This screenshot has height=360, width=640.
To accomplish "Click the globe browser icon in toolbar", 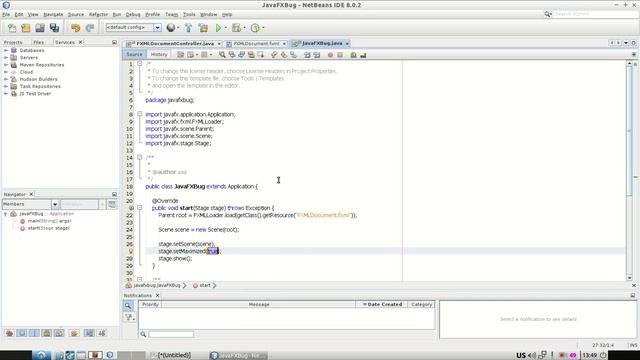I will click(x=171, y=28).
